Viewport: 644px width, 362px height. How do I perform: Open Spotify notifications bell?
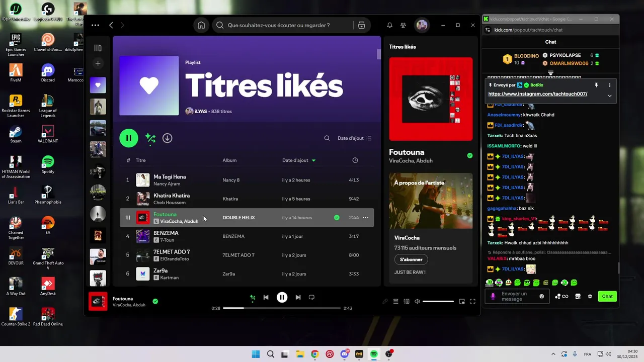[x=389, y=25]
